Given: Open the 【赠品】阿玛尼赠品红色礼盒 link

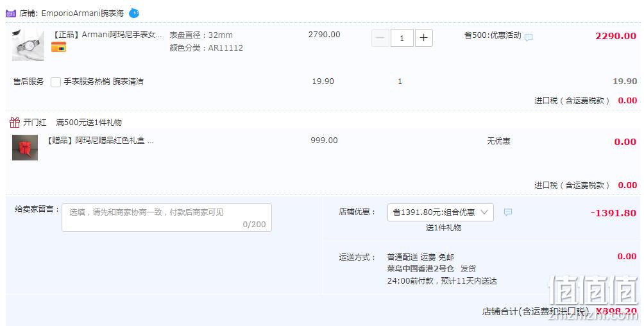Looking at the screenshot, I should (101, 141).
